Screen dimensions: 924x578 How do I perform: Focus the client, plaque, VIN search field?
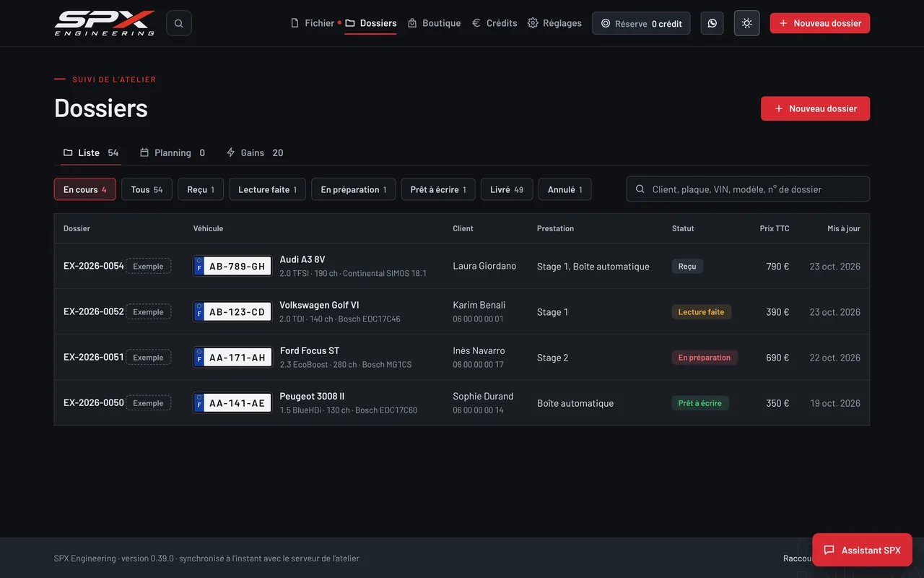coord(748,189)
